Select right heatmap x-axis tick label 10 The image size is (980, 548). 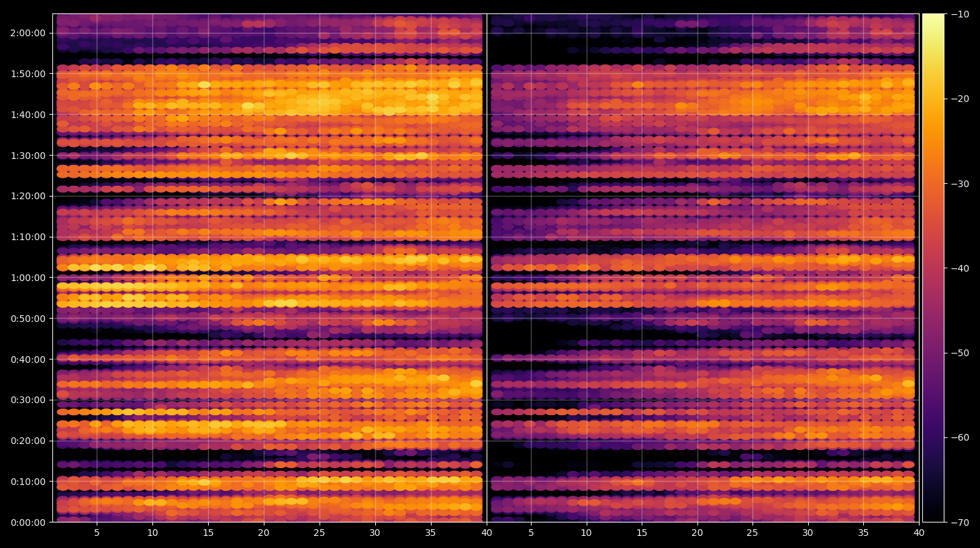(x=586, y=533)
